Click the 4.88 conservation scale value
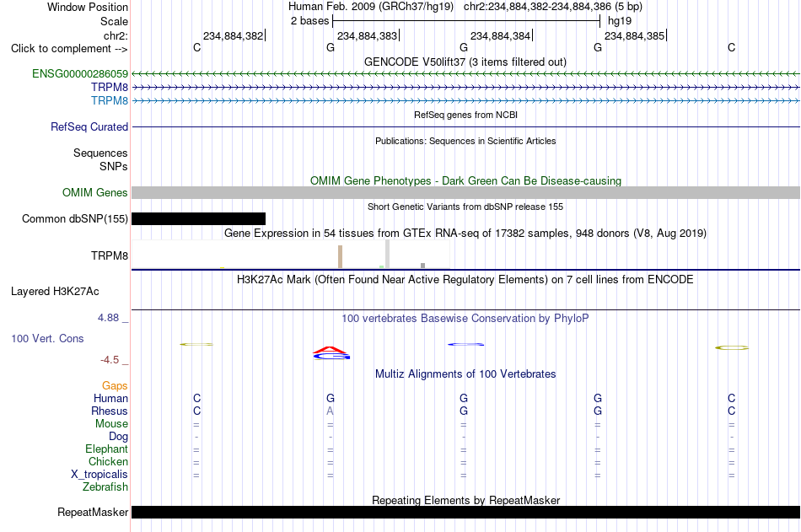The height and width of the screenshot is (532, 801). (x=108, y=318)
